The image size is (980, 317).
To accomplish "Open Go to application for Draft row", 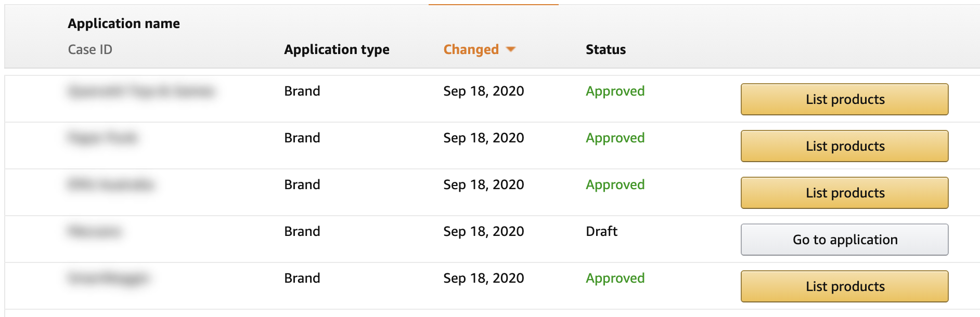I will pyautogui.click(x=844, y=240).
